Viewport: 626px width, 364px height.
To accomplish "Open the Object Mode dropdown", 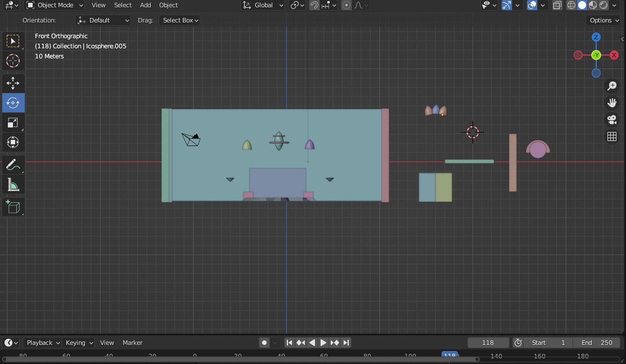I will [55, 5].
